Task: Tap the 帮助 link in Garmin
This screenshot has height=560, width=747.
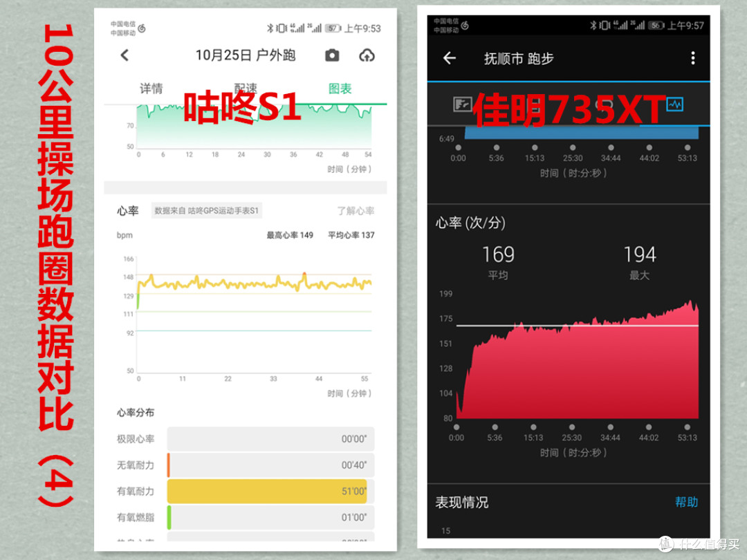Action: 687,502
